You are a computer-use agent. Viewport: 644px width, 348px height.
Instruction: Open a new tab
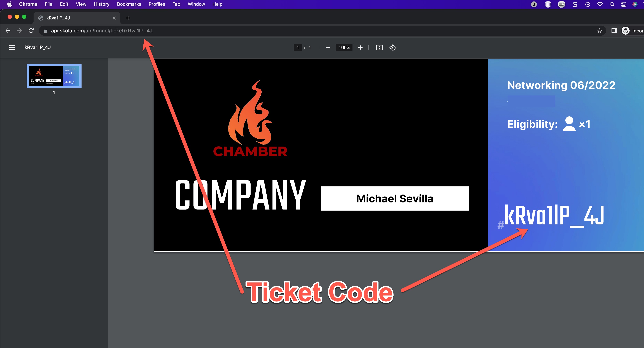128,18
